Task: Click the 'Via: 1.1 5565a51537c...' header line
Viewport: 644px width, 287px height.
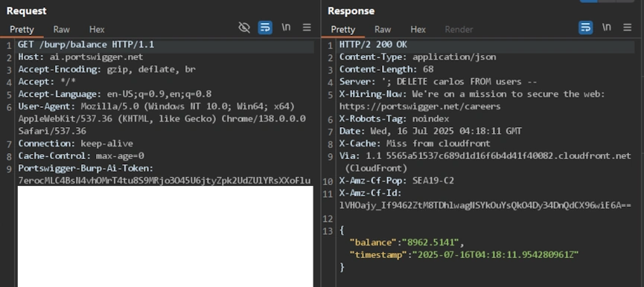Action: click(485, 156)
